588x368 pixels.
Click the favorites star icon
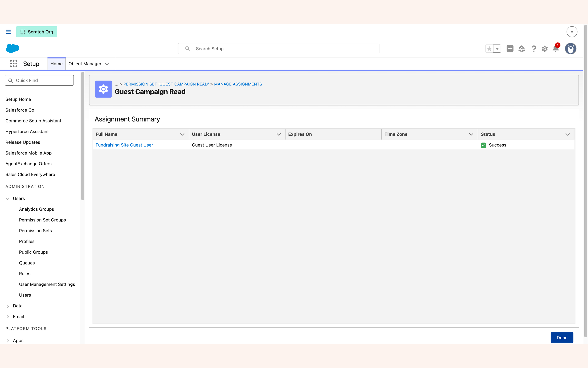[489, 49]
